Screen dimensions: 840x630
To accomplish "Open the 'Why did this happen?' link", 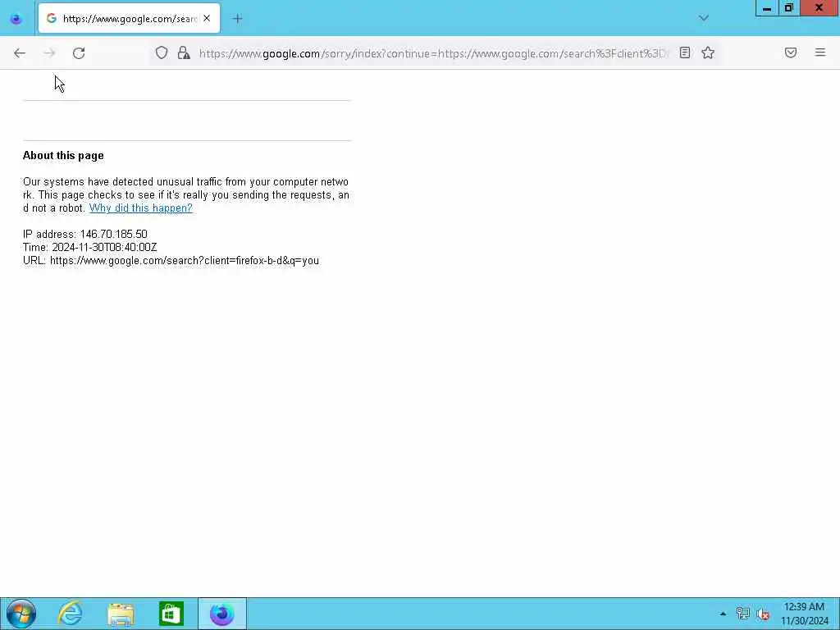I will point(140,208).
